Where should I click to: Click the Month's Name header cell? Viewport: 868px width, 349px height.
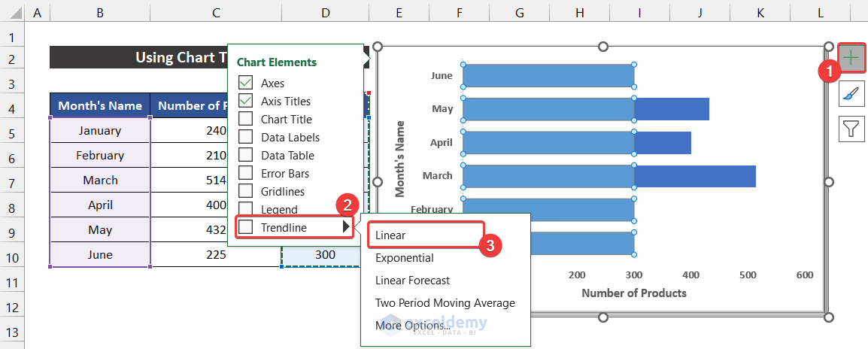[x=100, y=106]
